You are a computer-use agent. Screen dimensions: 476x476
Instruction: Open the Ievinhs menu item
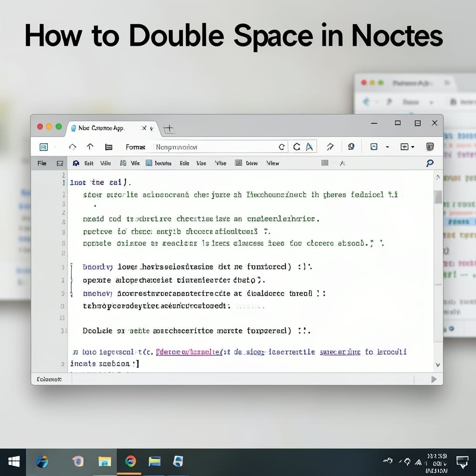point(163,163)
